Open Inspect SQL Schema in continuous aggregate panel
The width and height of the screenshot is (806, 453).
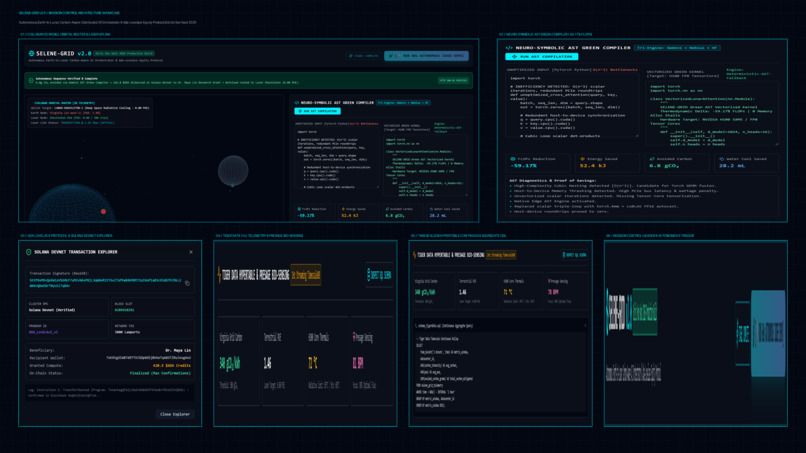point(575,255)
